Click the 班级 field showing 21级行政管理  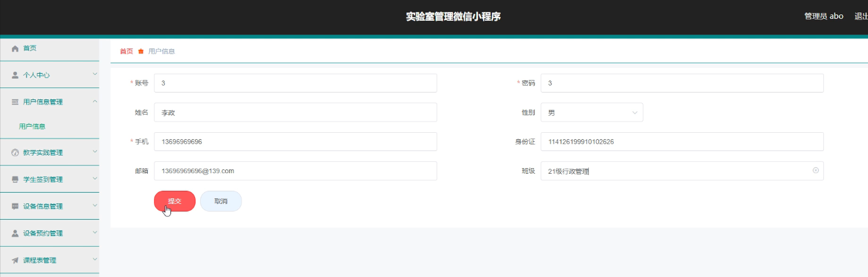(x=682, y=171)
